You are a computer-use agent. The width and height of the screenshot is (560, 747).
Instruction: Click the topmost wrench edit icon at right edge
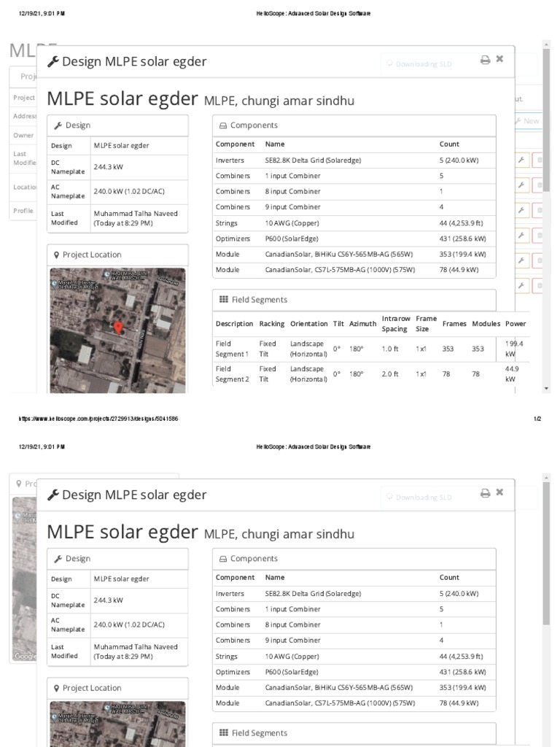tap(521, 160)
